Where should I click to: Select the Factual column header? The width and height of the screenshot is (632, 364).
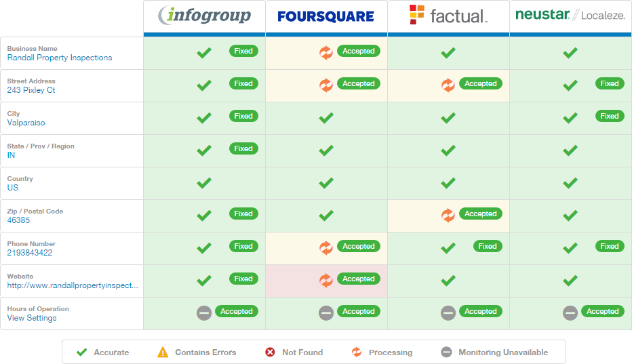[448, 16]
